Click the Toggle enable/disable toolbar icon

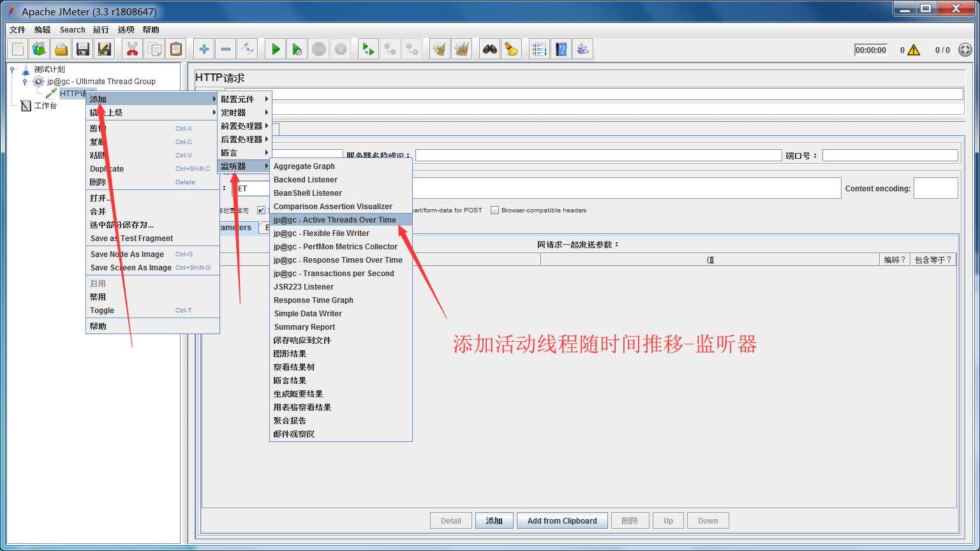(x=248, y=49)
